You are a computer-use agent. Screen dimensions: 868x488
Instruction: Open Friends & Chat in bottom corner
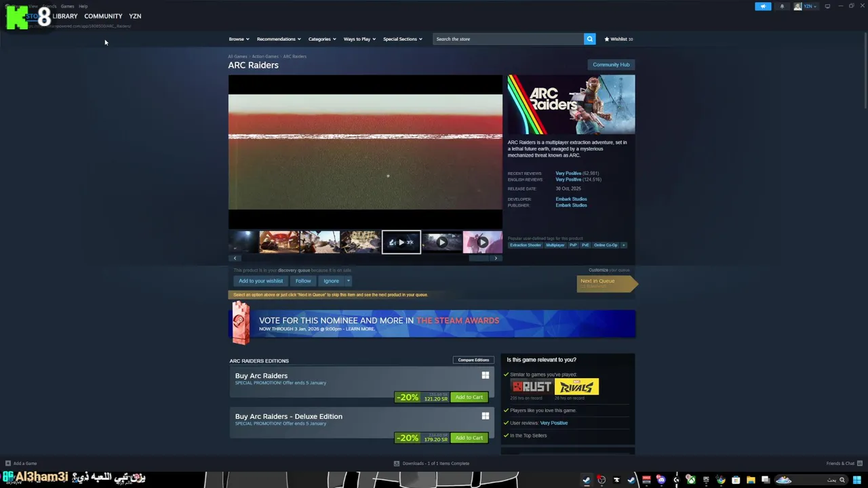click(843, 464)
